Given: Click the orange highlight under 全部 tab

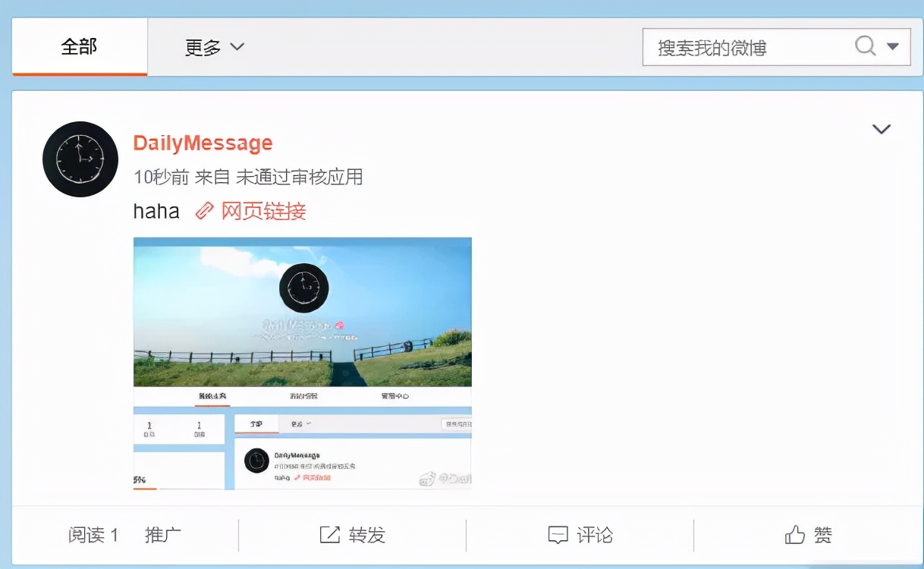Looking at the screenshot, I should click(x=79, y=75).
